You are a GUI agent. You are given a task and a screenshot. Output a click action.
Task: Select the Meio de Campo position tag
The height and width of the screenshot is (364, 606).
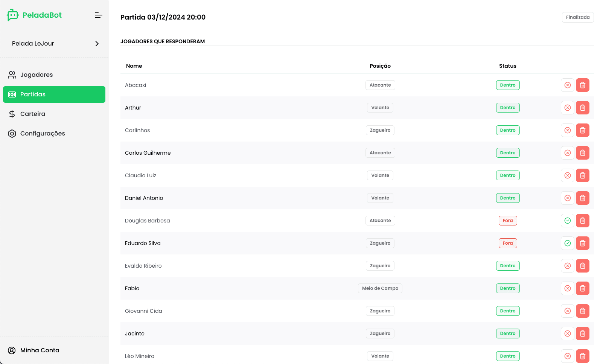tap(380, 288)
